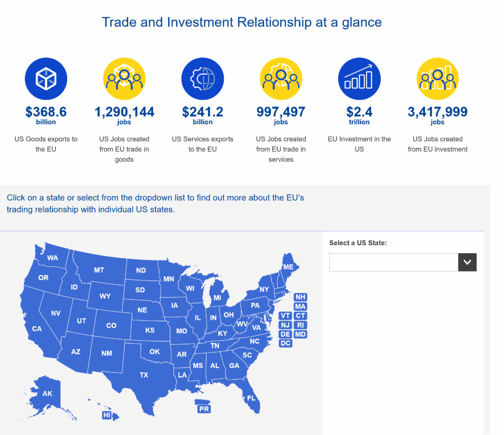This screenshot has width=504, height=435.
Task: Click the VT state label box
Action: 286,316
